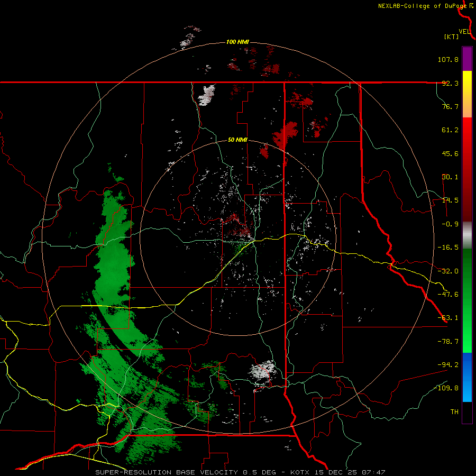The height and width of the screenshot is (476, 476).
Task: Click the green segment of the color bar
Action: 467,300
